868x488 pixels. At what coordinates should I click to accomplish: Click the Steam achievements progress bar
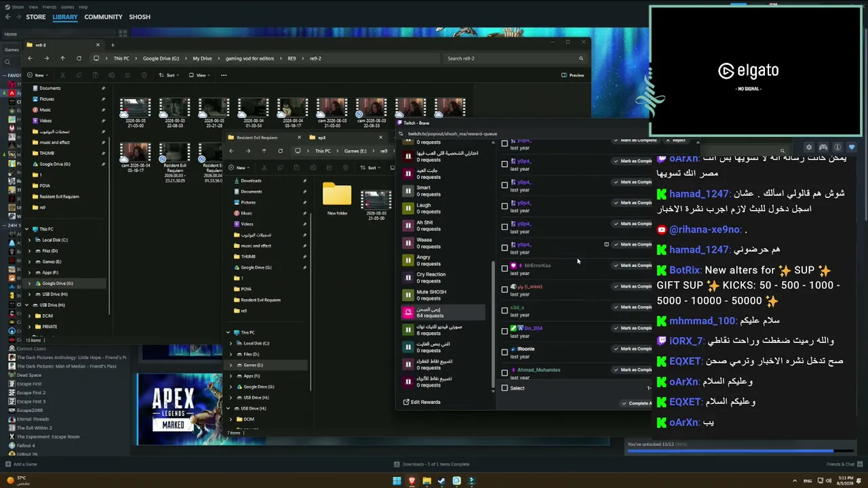(741, 451)
